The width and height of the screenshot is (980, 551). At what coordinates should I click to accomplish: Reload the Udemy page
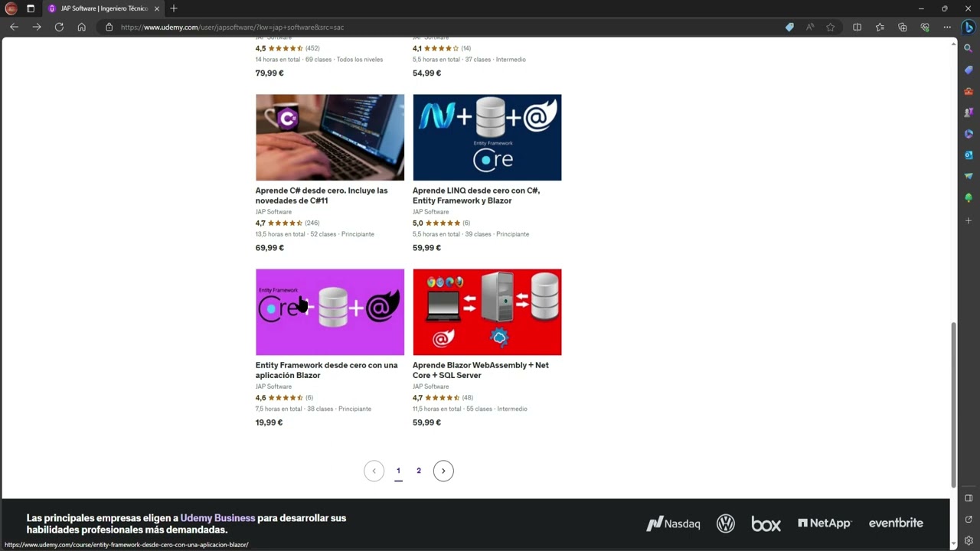59,27
